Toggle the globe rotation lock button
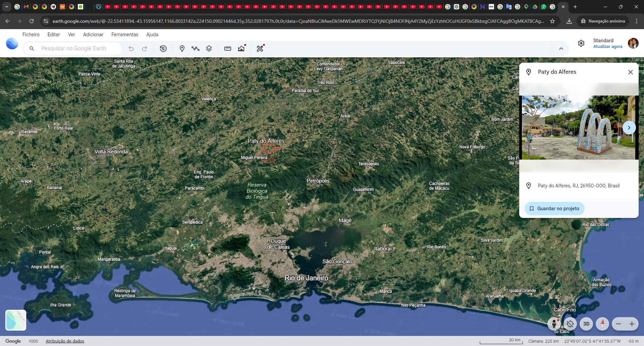The width and height of the screenshot is (644, 346). (x=570, y=324)
